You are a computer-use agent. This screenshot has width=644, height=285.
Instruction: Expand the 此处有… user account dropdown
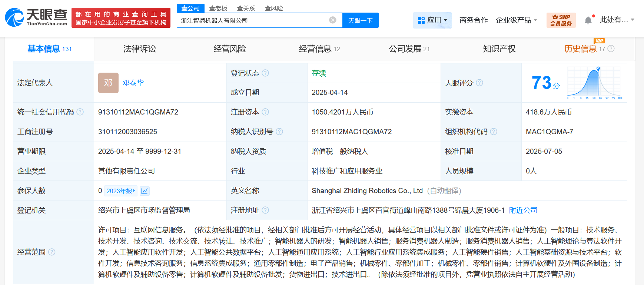point(617,20)
